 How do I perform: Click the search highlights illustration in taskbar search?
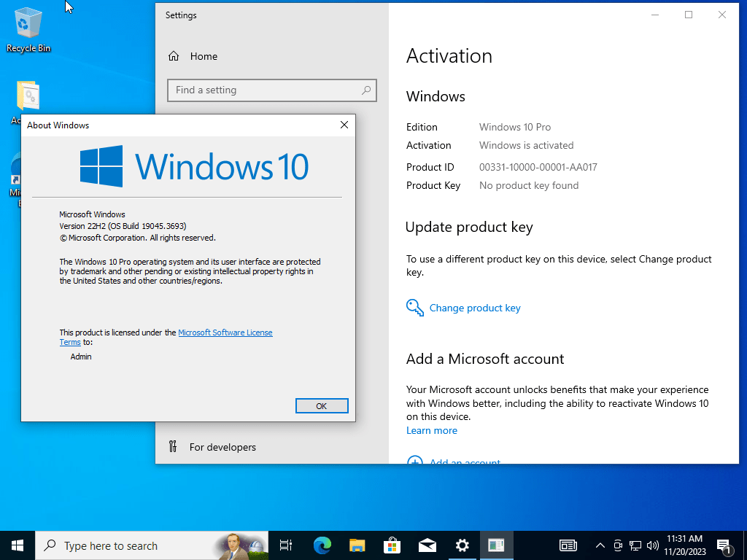coord(241,545)
